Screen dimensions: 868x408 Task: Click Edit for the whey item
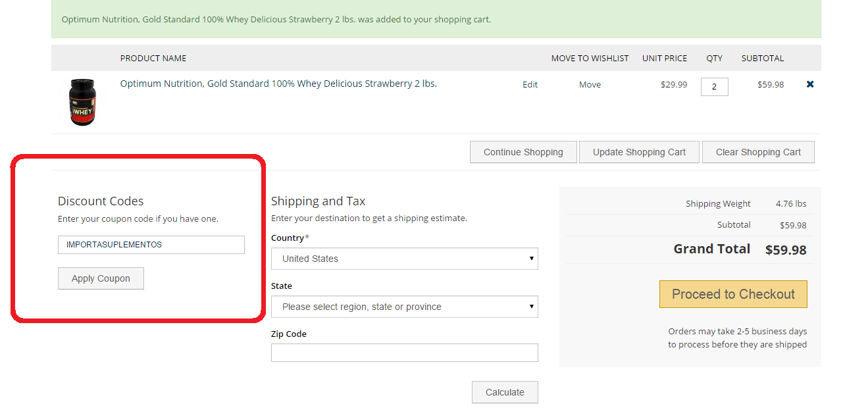pyautogui.click(x=530, y=84)
